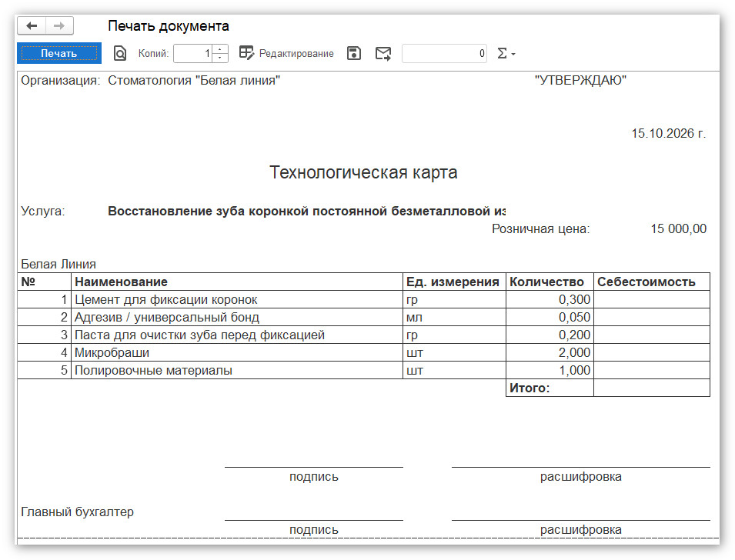Viewport: 735px width, 560px height.
Task: Click the empty Итого total cost cell
Action: point(652,388)
